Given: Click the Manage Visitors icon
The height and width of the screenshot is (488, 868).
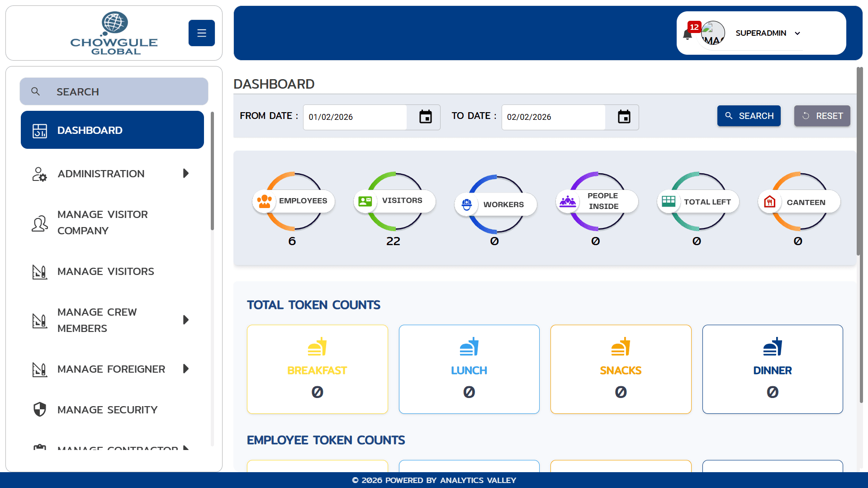Looking at the screenshot, I should point(40,272).
